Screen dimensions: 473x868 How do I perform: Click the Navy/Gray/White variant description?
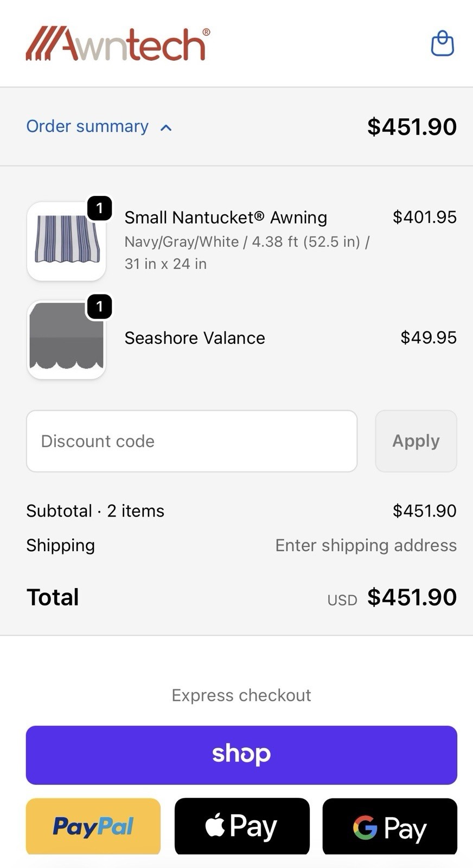(247, 252)
